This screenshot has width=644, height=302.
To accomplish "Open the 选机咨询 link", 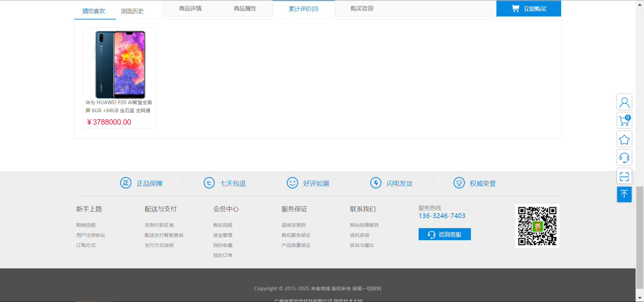I will 360,235.
